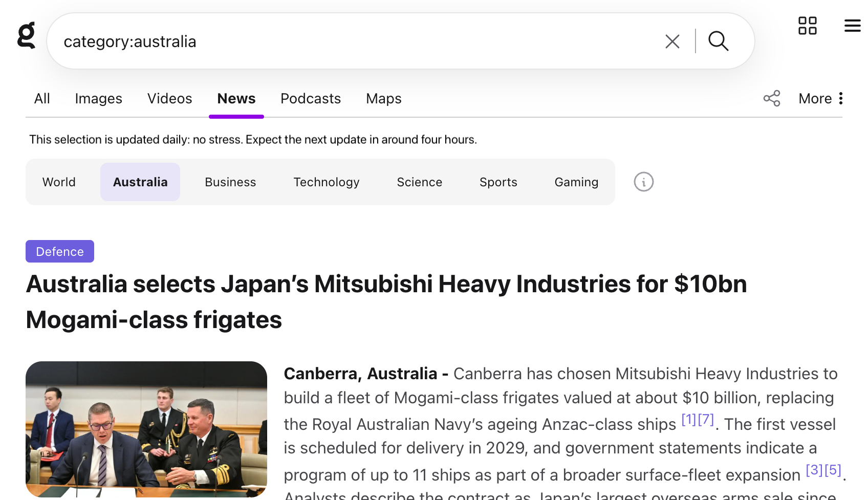Click inside the search input field
The height and width of the screenshot is (500, 868).
coord(358,41)
